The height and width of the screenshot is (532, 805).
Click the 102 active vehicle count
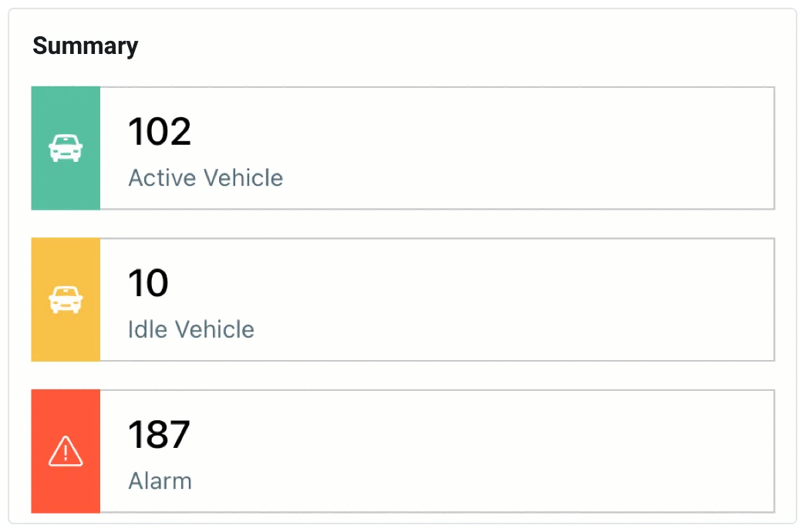pos(159,132)
